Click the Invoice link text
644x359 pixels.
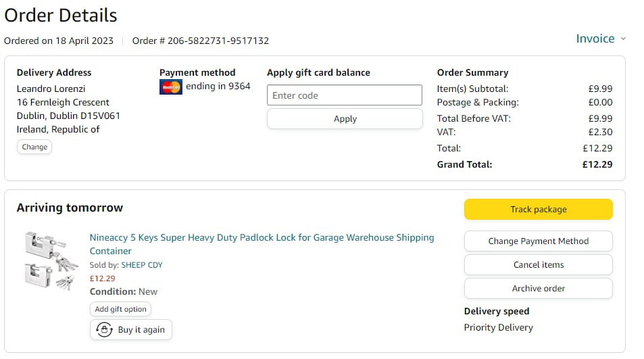click(x=595, y=39)
